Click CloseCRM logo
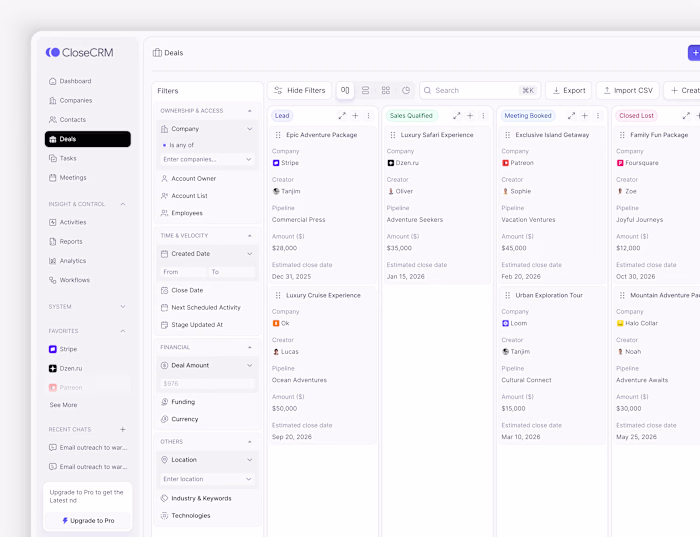This screenshot has height=537, width=700. tap(79, 53)
